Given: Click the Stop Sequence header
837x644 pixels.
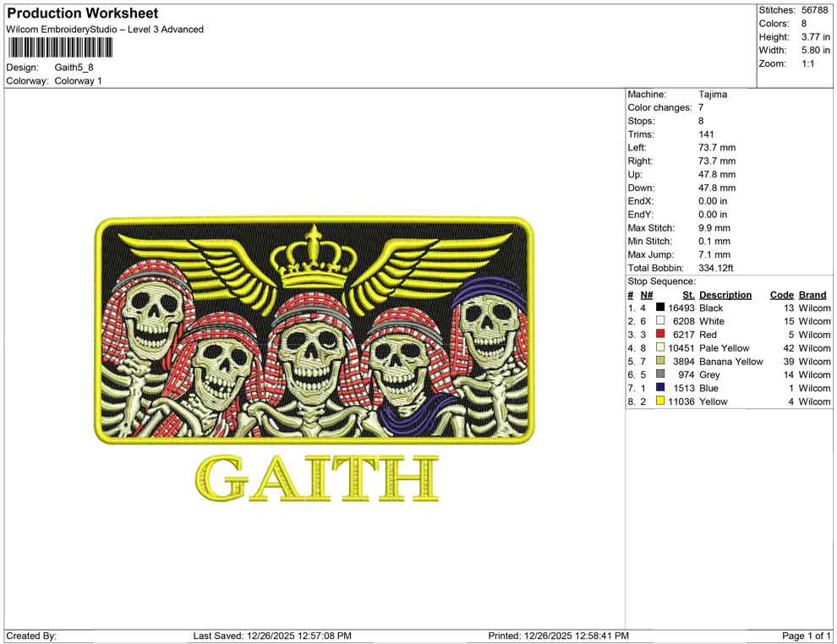Looking at the screenshot, I should point(660,281).
